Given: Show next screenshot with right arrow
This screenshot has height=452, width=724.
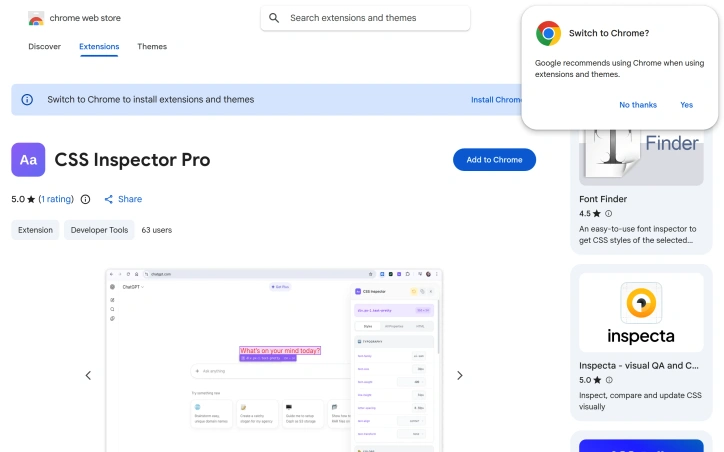Looking at the screenshot, I should point(459,375).
